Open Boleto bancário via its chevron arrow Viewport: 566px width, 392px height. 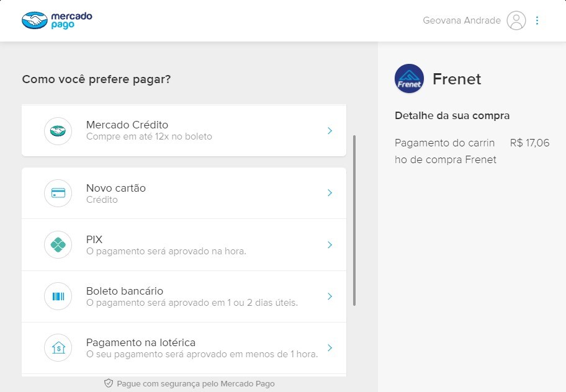click(x=330, y=296)
